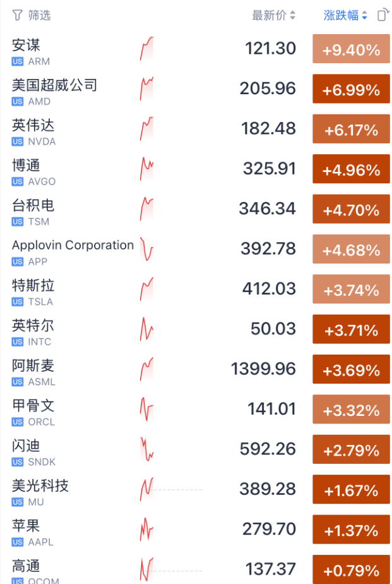The width and height of the screenshot is (392, 584).
Task: Toggle the +6.99% badge for AMD
Action: (x=351, y=90)
